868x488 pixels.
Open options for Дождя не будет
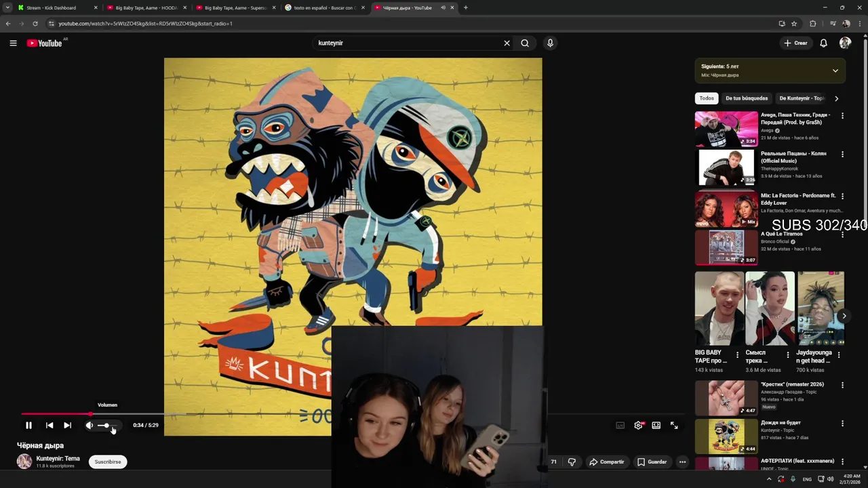pos(842,423)
